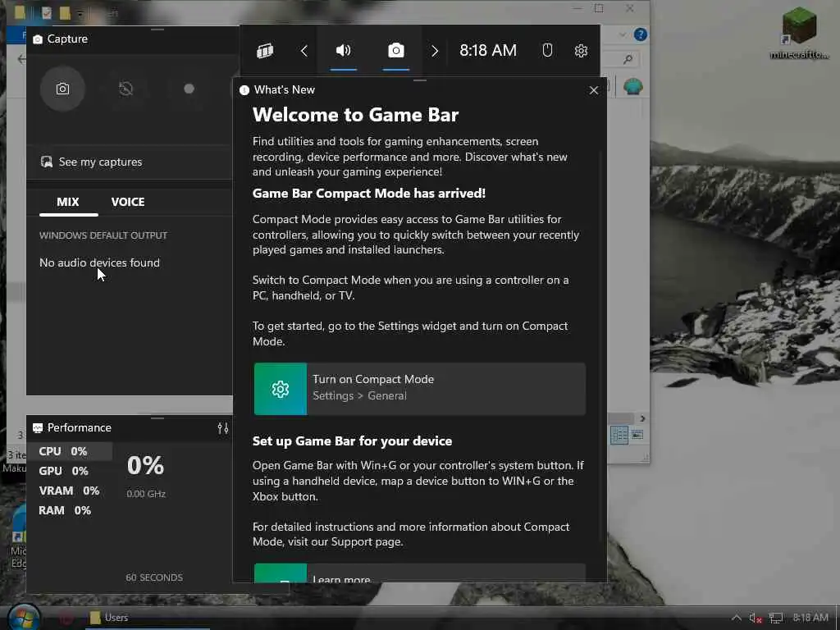The height and width of the screenshot is (630, 840).
Task: Open Game Bar settings gear
Action: pyautogui.click(x=581, y=51)
